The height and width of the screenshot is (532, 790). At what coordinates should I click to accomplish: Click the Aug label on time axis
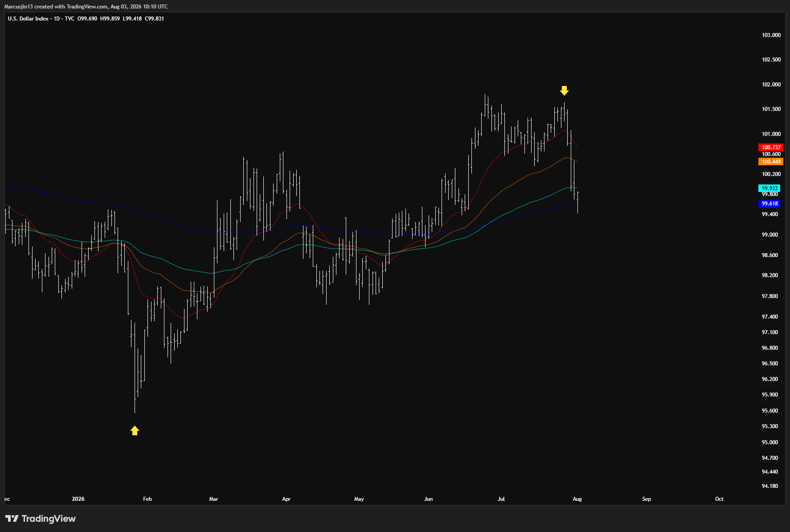tap(577, 499)
